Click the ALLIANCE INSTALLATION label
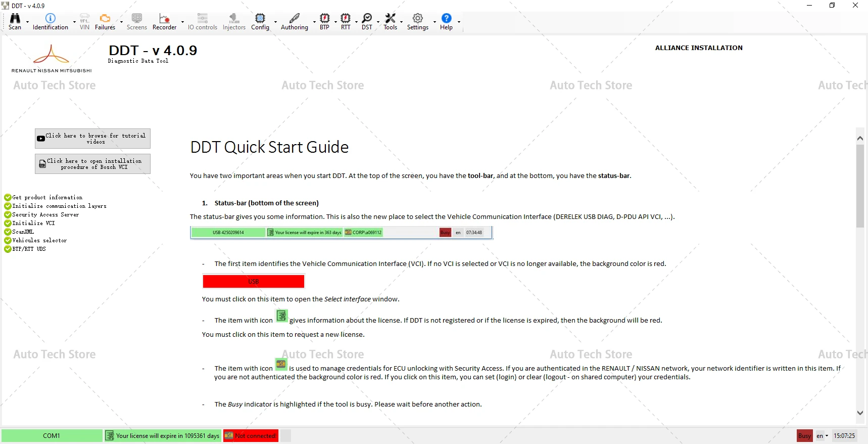The height and width of the screenshot is (444, 868). pyautogui.click(x=699, y=48)
